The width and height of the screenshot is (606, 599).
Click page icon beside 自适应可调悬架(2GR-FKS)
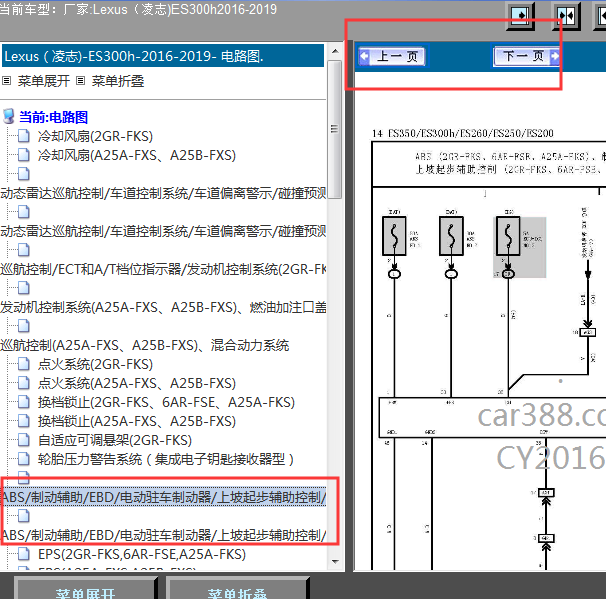tap(24, 440)
